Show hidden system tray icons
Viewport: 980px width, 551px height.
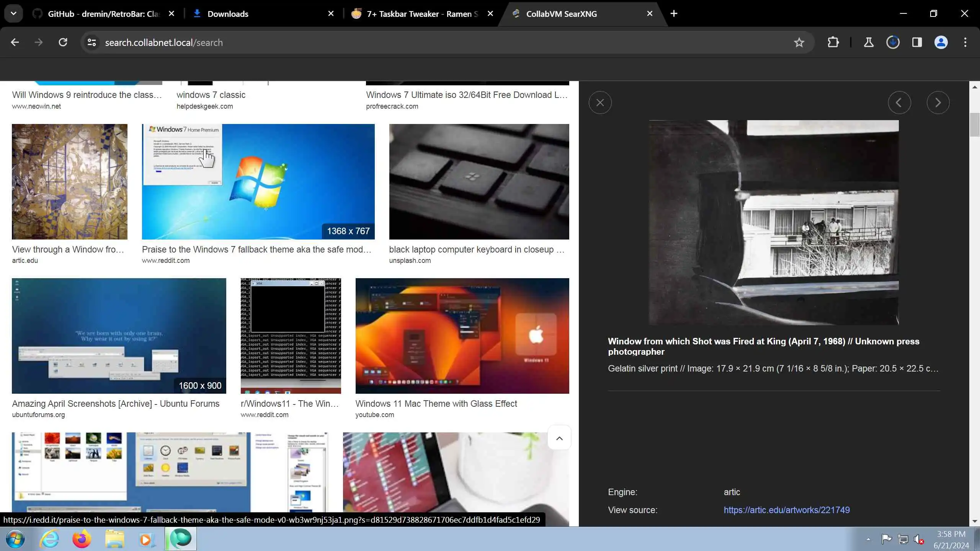coord(868,540)
